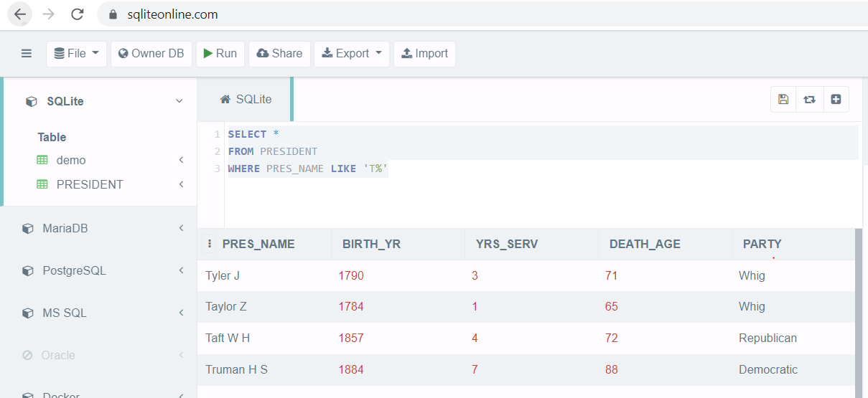Viewport: 868px width, 398px height.
Task: Expand the Oracle section chevron
Action: click(x=182, y=355)
